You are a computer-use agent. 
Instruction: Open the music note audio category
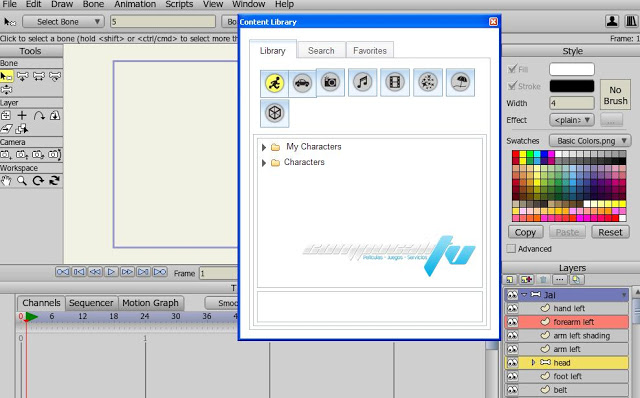click(x=362, y=82)
